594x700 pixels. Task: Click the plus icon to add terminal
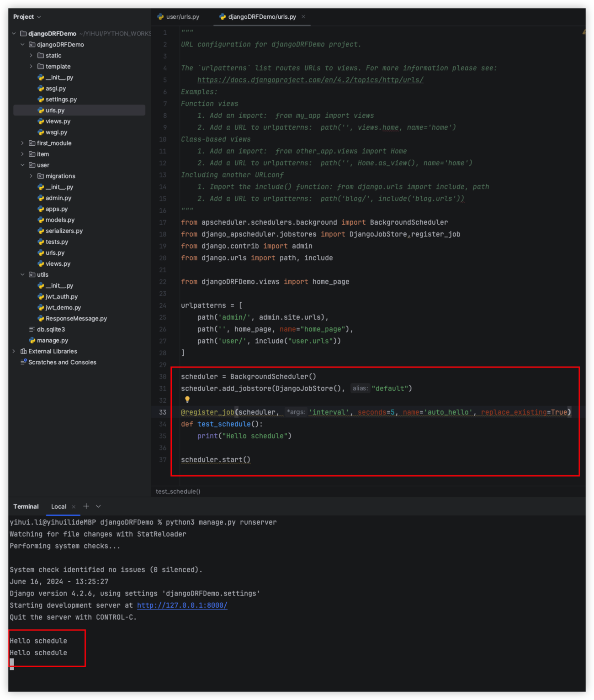pos(86,506)
